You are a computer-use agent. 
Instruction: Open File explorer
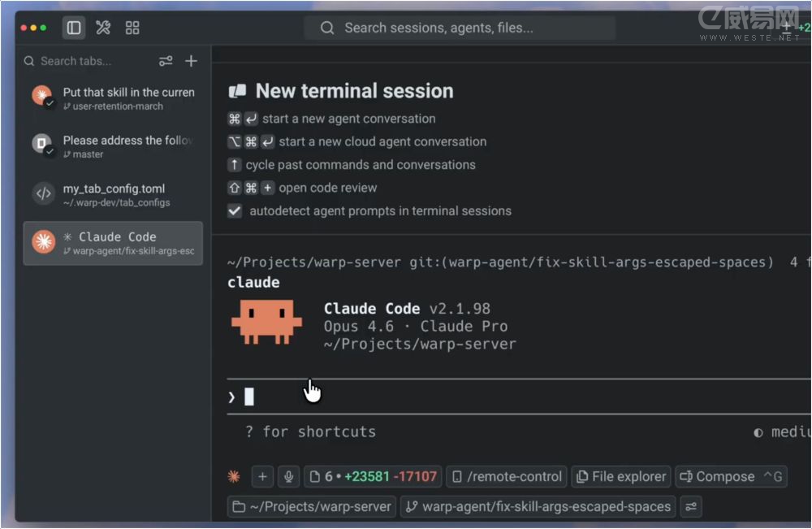pos(621,477)
